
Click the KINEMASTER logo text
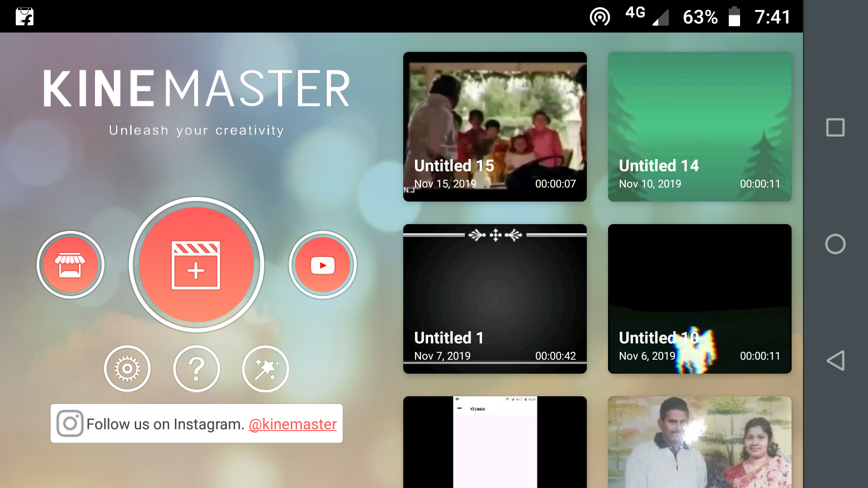point(197,88)
